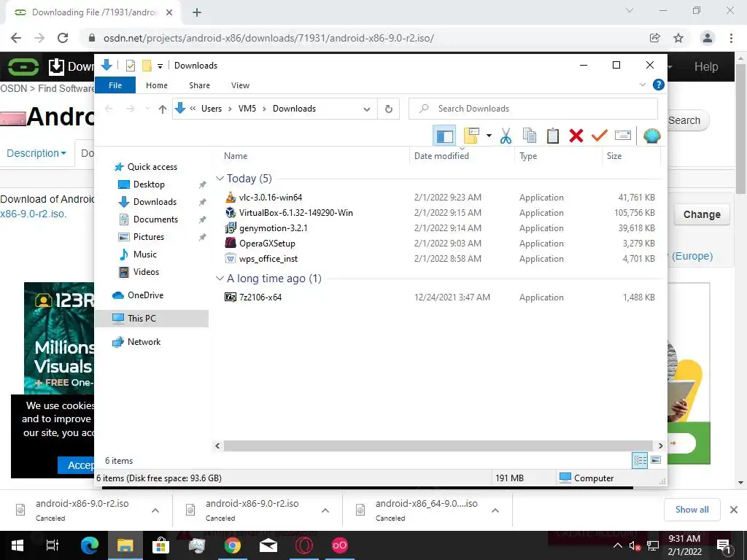The height and width of the screenshot is (560, 747).
Task: Click Chrome share page icon
Action: pyautogui.click(x=655, y=38)
